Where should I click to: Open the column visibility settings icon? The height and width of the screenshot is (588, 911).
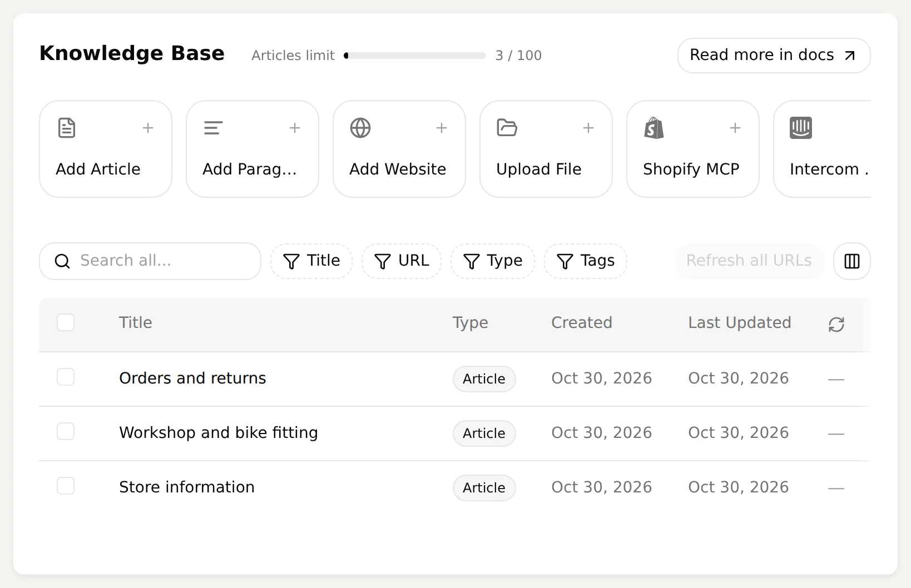tap(852, 261)
